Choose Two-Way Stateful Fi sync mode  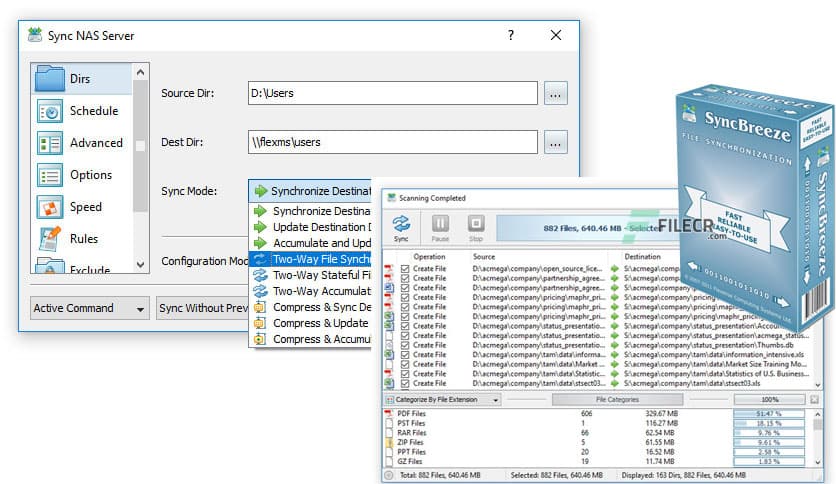(311, 275)
